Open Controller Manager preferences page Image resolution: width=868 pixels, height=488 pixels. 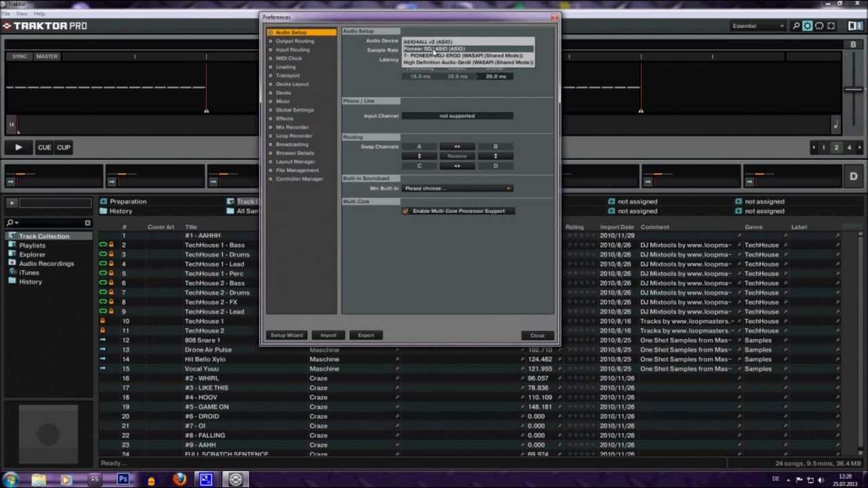[299, 179]
